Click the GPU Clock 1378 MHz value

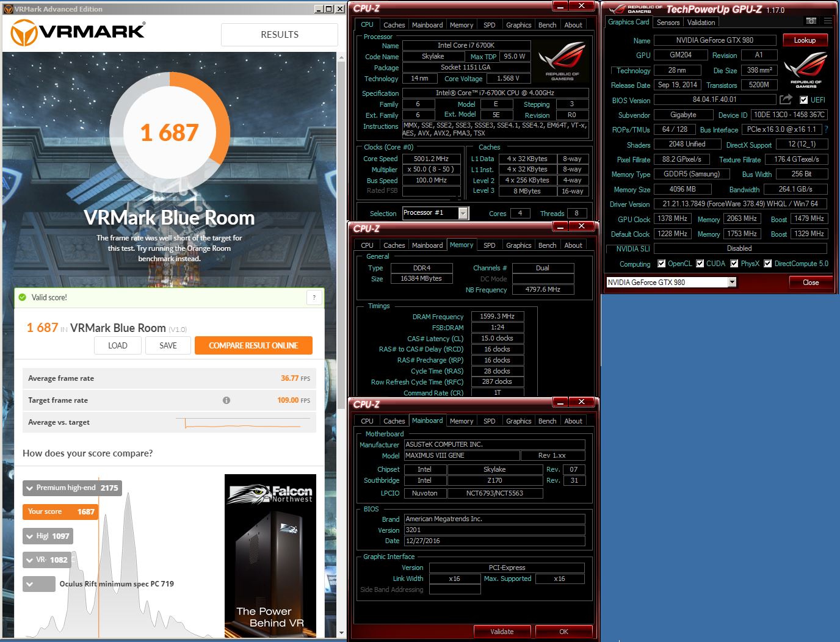click(x=672, y=218)
